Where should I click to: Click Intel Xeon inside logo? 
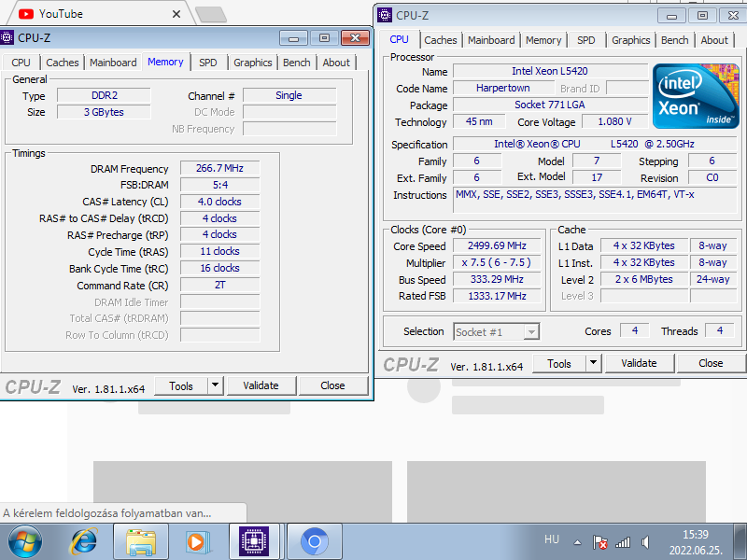tap(695, 96)
